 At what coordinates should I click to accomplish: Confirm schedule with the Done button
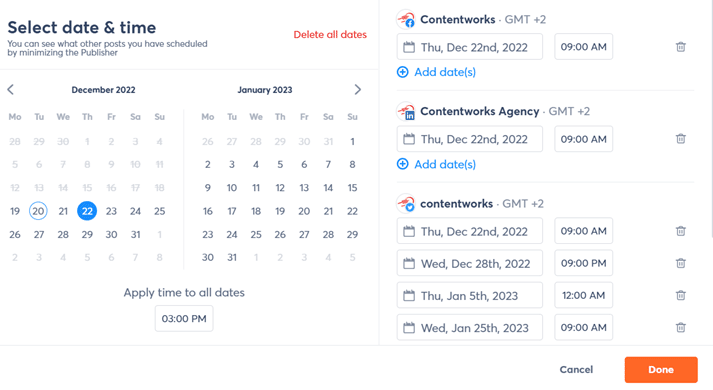(661, 370)
